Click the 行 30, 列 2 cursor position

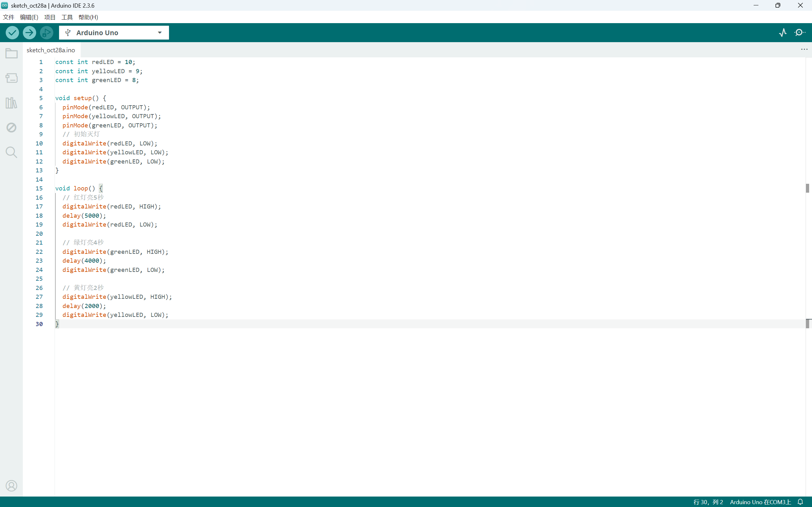[x=708, y=502]
